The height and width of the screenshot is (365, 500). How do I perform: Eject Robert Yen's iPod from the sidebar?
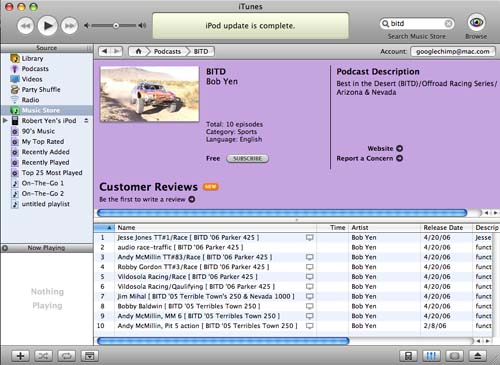[x=86, y=120]
